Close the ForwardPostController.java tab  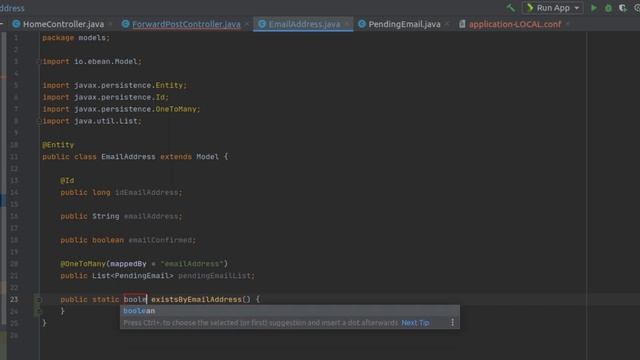point(247,24)
